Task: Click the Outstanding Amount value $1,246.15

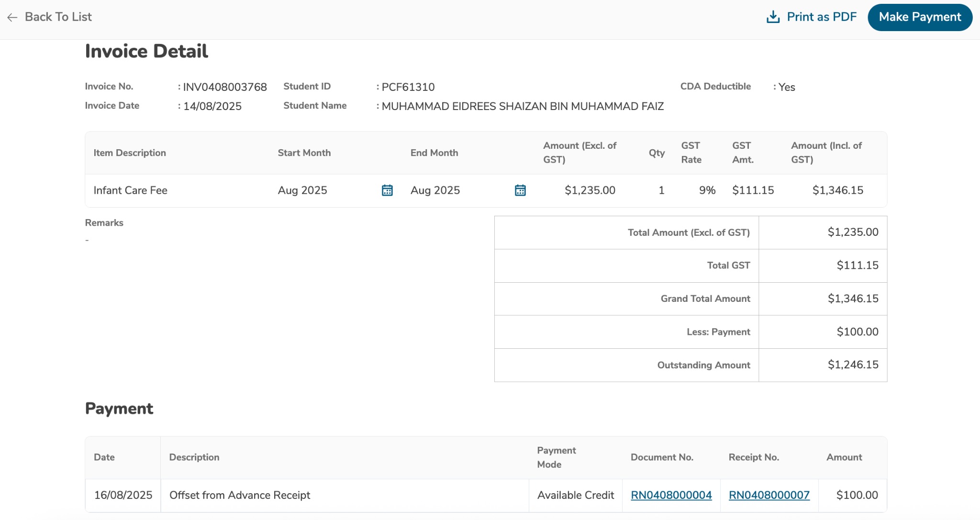Action: tap(853, 365)
